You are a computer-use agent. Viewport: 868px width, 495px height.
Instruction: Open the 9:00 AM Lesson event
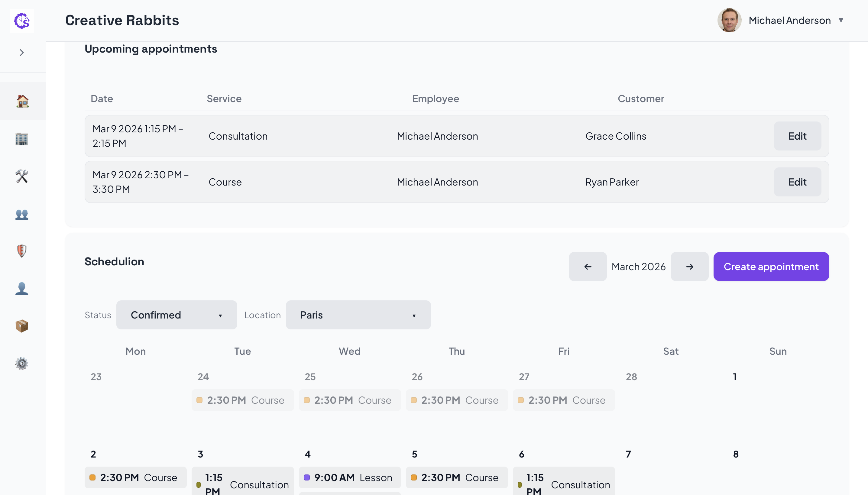(x=349, y=477)
